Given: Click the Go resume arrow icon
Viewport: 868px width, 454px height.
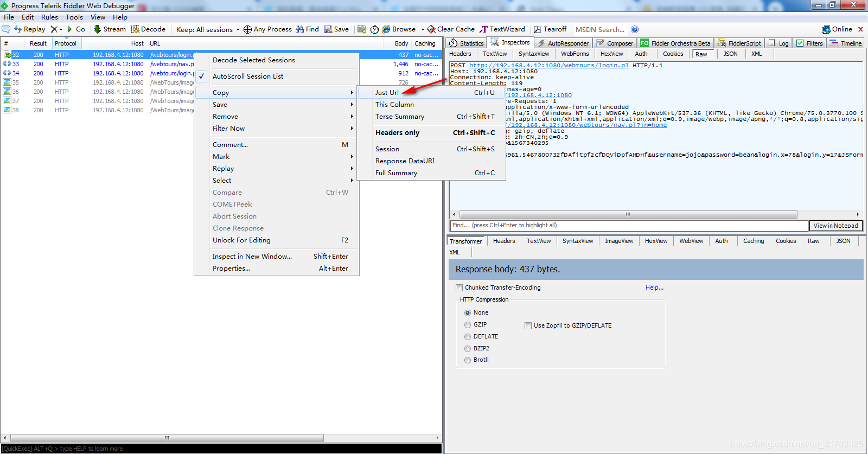Looking at the screenshot, I should (x=70, y=29).
